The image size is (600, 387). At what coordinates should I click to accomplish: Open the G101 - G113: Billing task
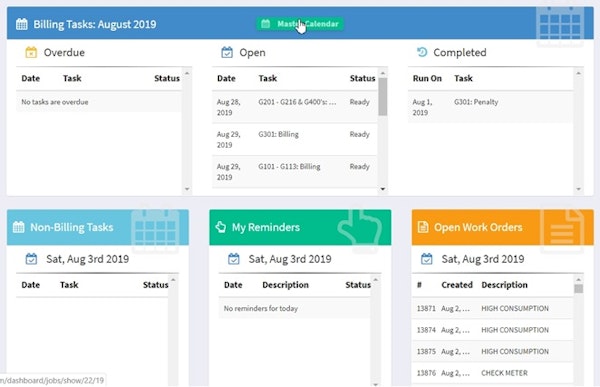tap(295, 171)
